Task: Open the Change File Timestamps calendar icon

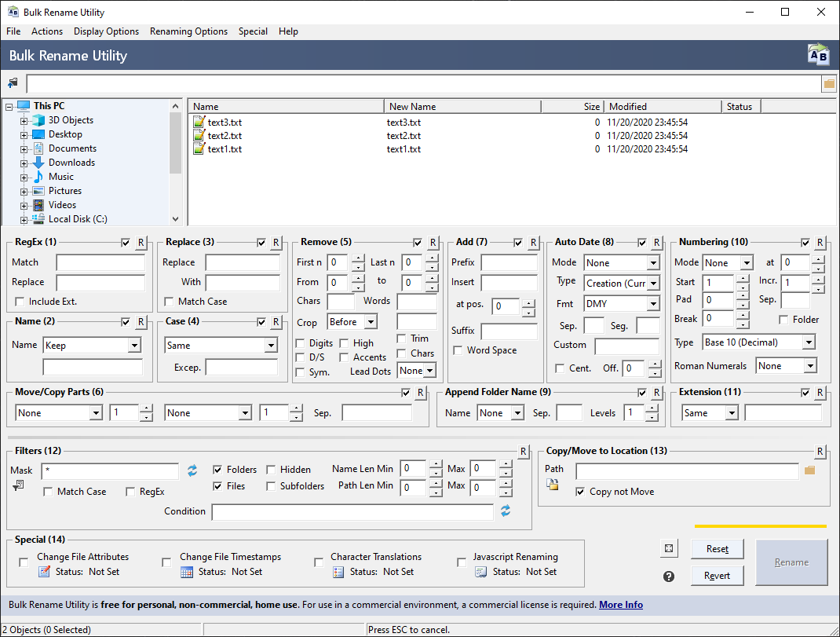Action: (186, 572)
